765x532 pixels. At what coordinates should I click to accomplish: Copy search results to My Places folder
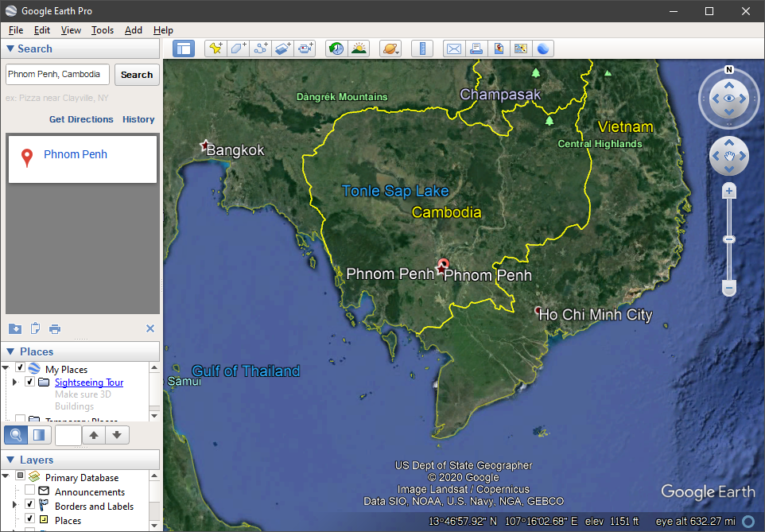pos(15,328)
